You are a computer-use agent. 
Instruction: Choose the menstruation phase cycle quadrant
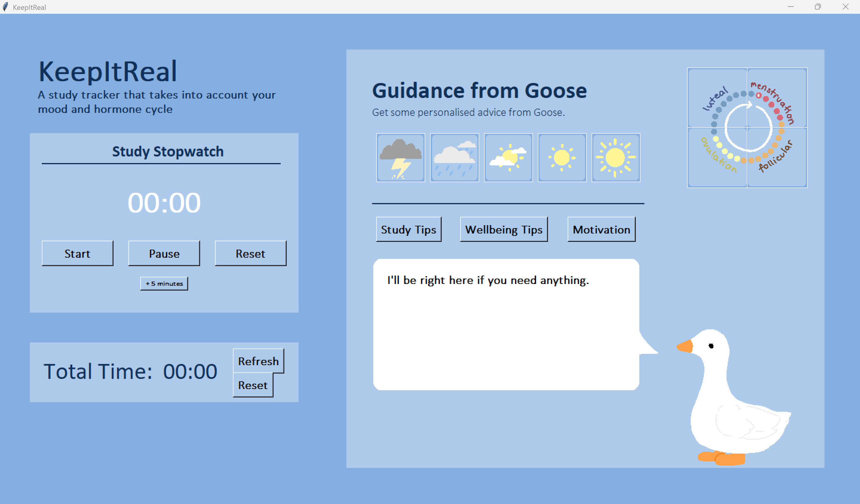coord(777,98)
